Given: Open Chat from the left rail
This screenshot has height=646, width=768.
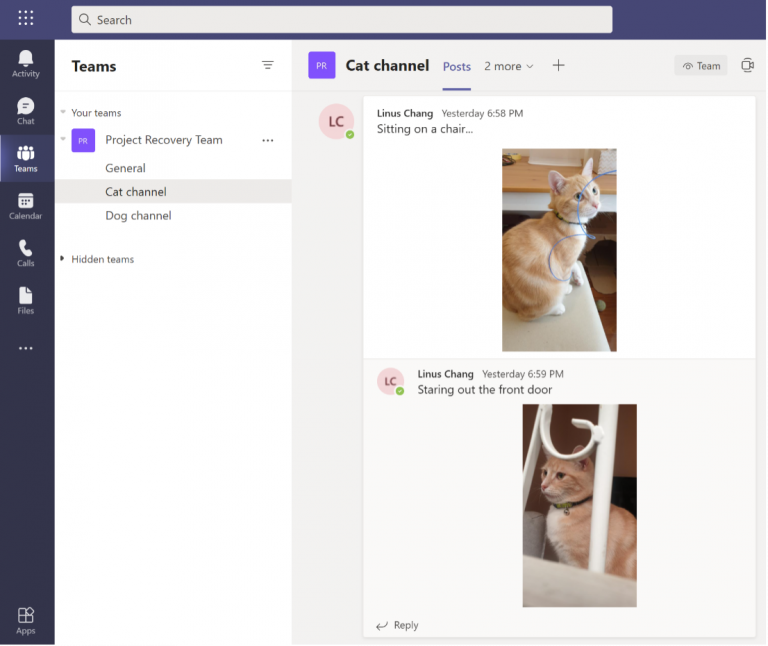Looking at the screenshot, I should click(x=26, y=110).
